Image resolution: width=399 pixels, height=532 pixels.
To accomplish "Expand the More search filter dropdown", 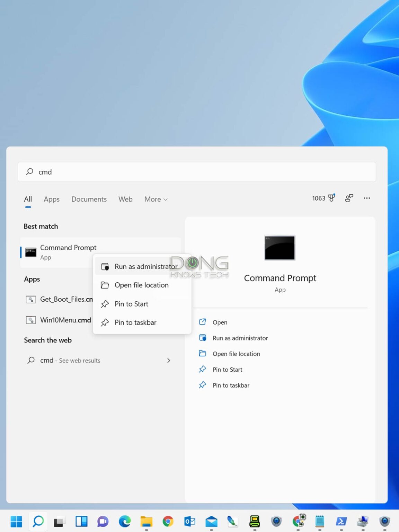I will click(x=155, y=199).
